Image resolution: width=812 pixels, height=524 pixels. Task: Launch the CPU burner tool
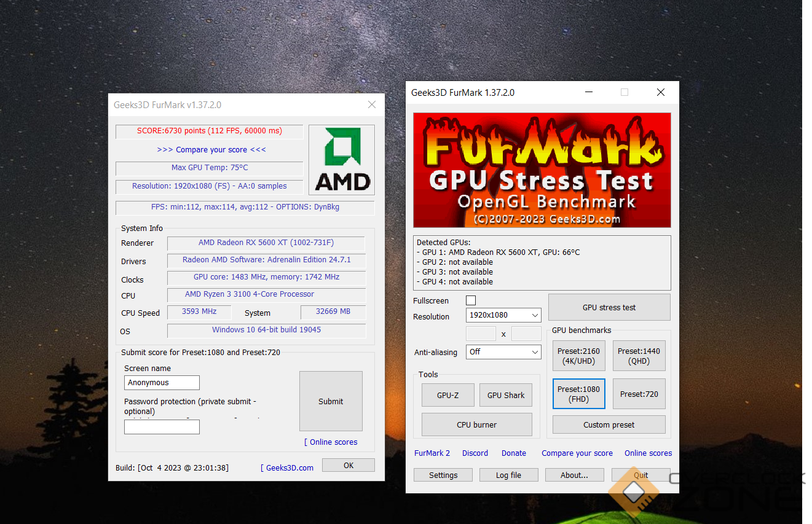[477, 424]
